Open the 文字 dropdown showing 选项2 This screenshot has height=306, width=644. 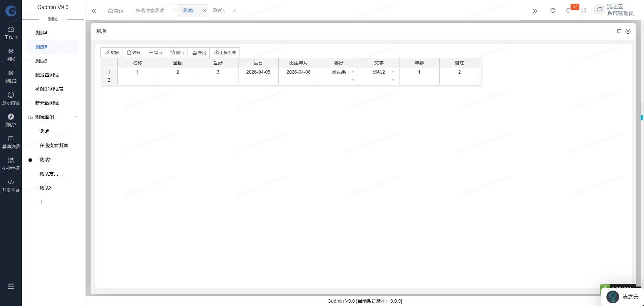393,72
